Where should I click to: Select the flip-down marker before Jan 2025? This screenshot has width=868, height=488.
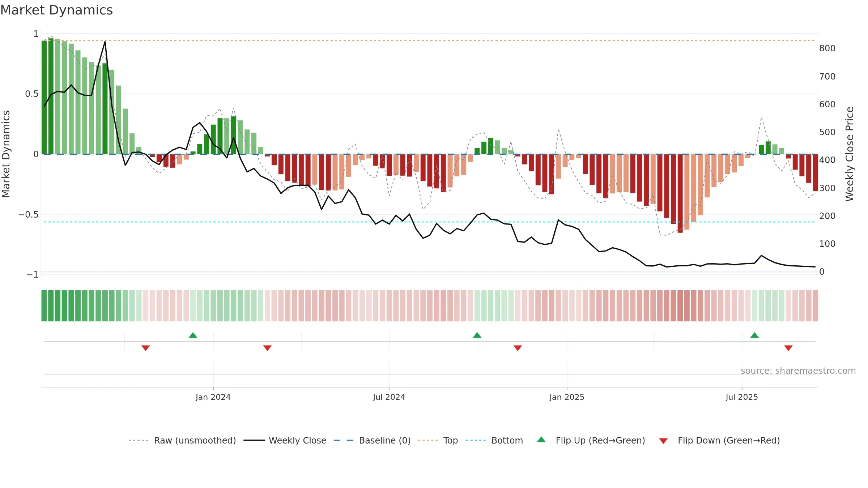pos(518,348)
